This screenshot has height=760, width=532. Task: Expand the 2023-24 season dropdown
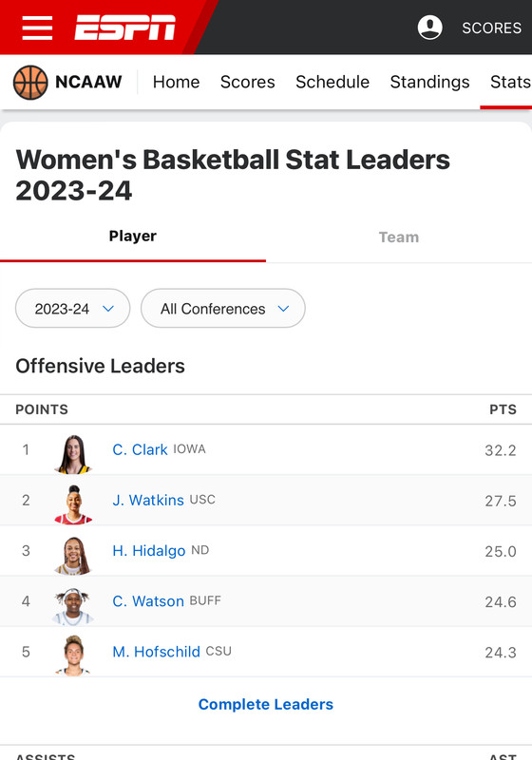pyautogui.click(x=73, y=308)
